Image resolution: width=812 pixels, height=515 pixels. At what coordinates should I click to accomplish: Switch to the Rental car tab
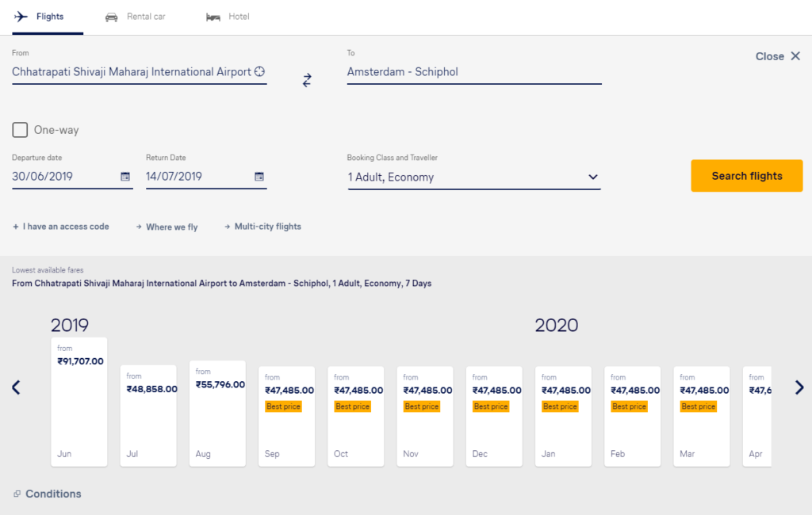[x=136, y=17]
